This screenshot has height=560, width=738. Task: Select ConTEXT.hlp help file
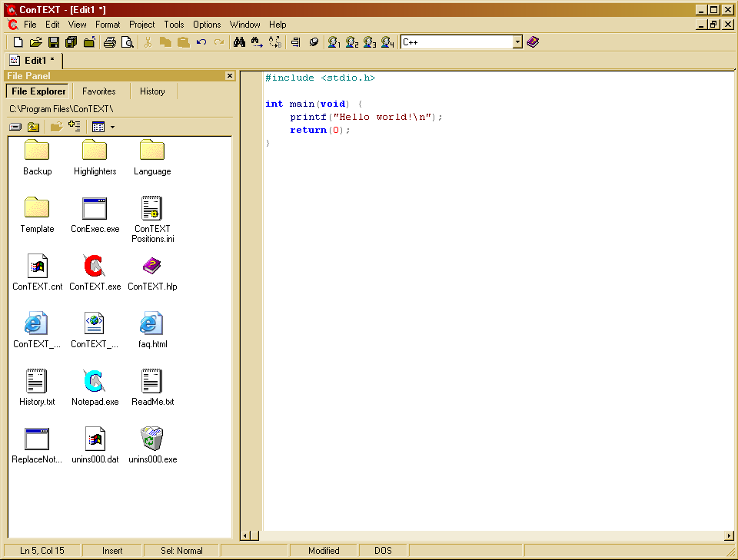pos(152,273)
